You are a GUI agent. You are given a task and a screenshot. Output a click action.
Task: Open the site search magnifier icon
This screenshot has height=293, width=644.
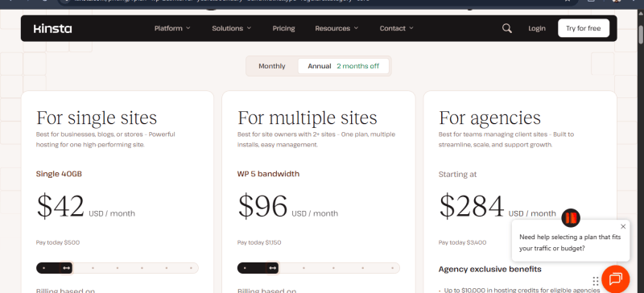point(507,28)
